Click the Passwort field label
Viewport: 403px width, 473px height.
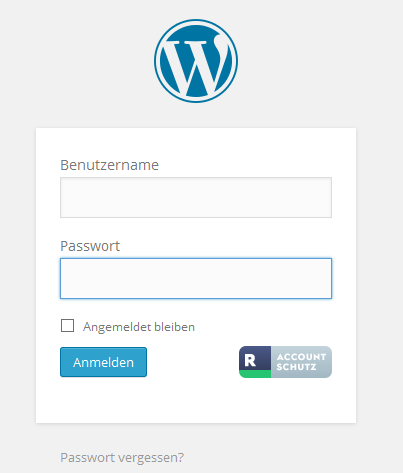(90, 246)
